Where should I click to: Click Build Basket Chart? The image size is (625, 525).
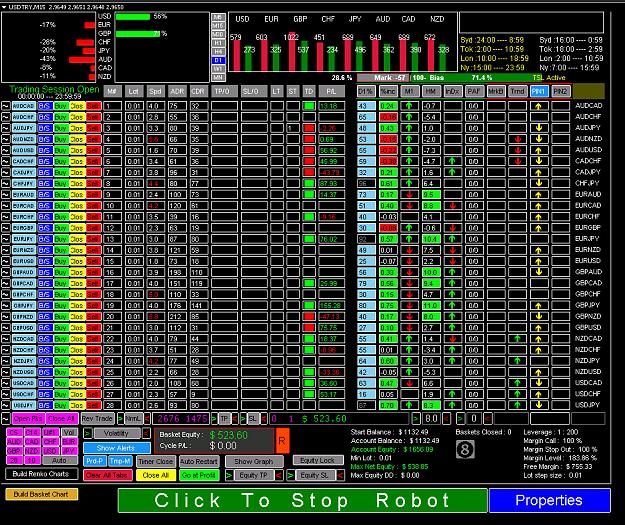click(x=41, y=494)
